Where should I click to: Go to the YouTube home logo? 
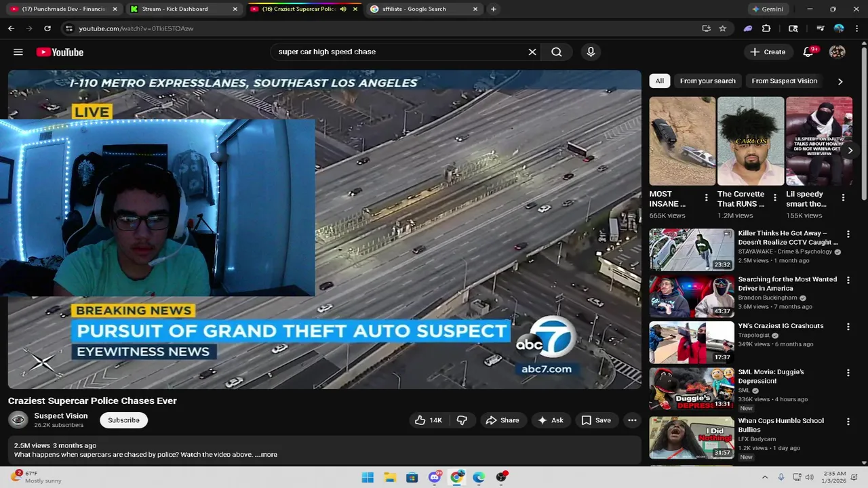(x=60, y=52)
